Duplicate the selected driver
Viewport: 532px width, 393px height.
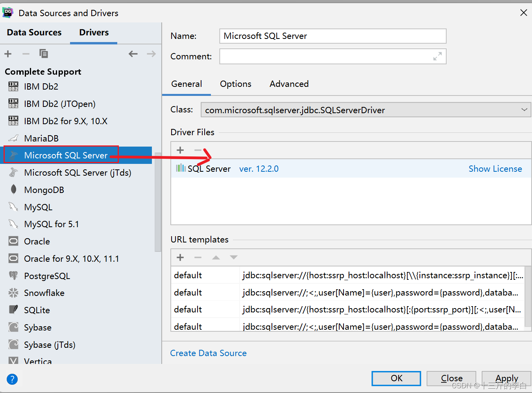pyautogui.click(x=44, y=54)
